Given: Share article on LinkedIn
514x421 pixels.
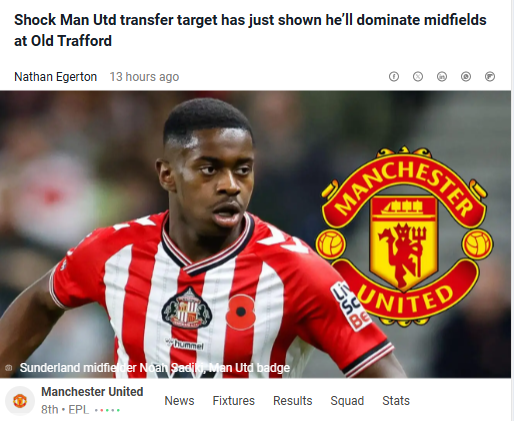Looking at the screenshot, I should 442,77.
